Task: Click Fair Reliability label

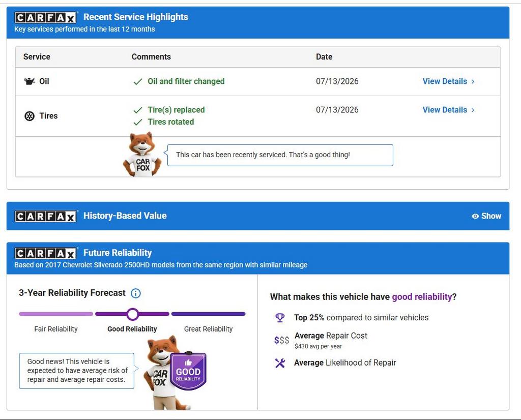Action: [x=56, y=329]
